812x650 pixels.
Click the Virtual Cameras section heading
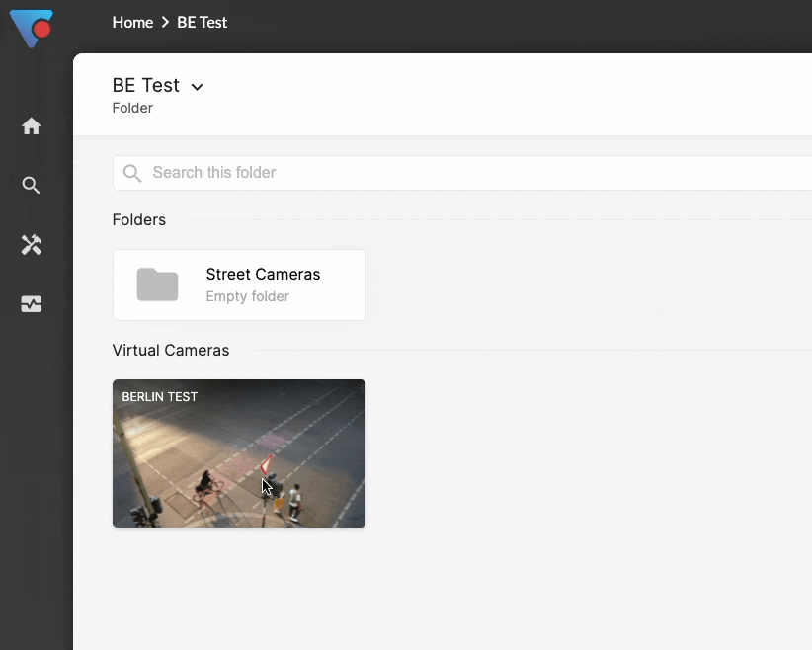(x=171, y=351)
